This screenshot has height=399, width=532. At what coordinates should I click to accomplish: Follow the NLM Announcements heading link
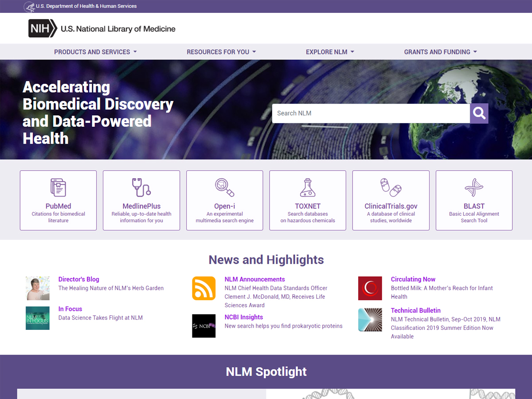(254, 279)
